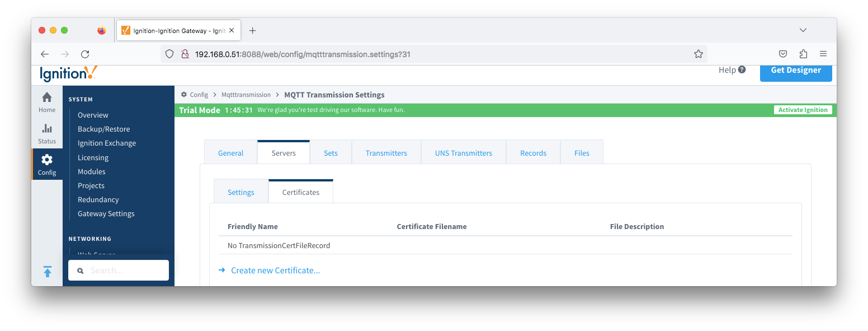Open Licensing in sidebar
Image resolution: width=868 pixels, height=331 pixels.
93,157
